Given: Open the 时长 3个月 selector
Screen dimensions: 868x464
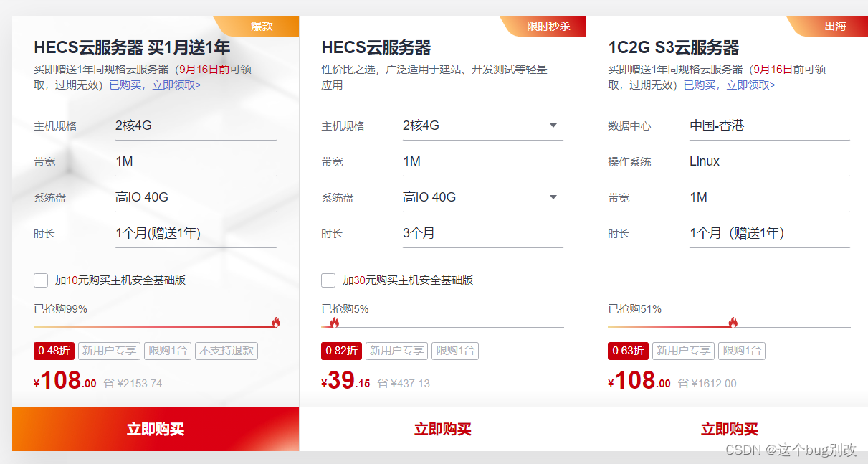Looking at the screenshot, I should pyautogui.click(x=482, y=232).
